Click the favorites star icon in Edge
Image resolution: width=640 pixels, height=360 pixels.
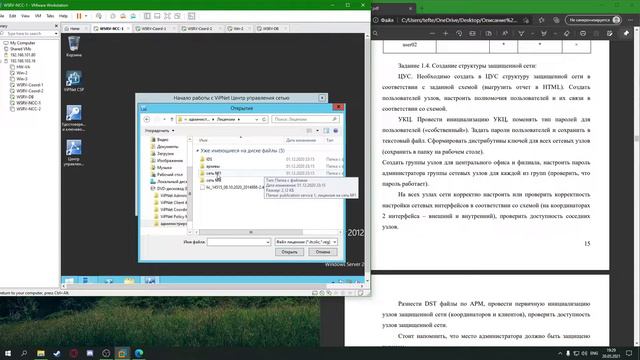[542, 20]
